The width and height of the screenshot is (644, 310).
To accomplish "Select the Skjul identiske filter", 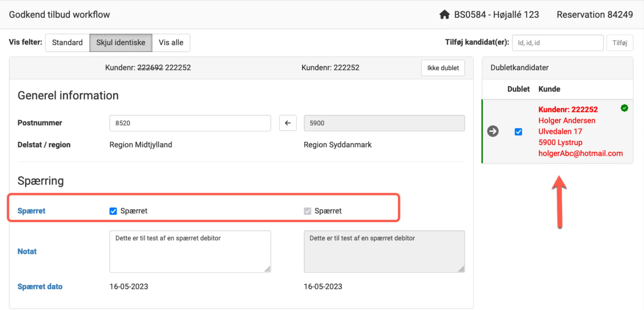I will point(121,43).
